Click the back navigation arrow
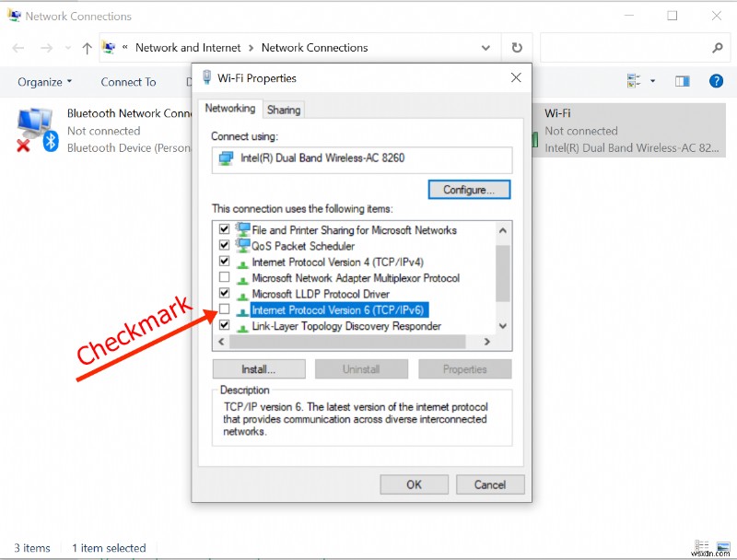Screen dimensions: 737x560 (18, 47)
